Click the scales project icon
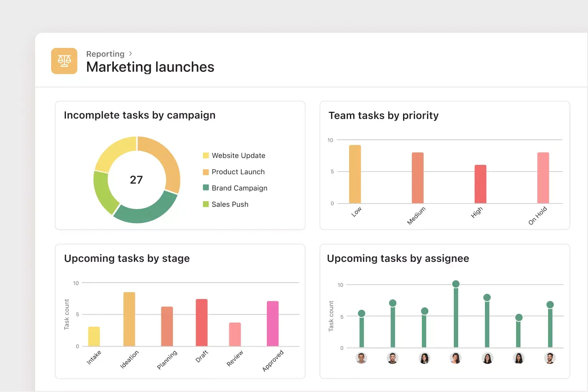Screen dimensions: 588x392 click(x=64, y=61)
